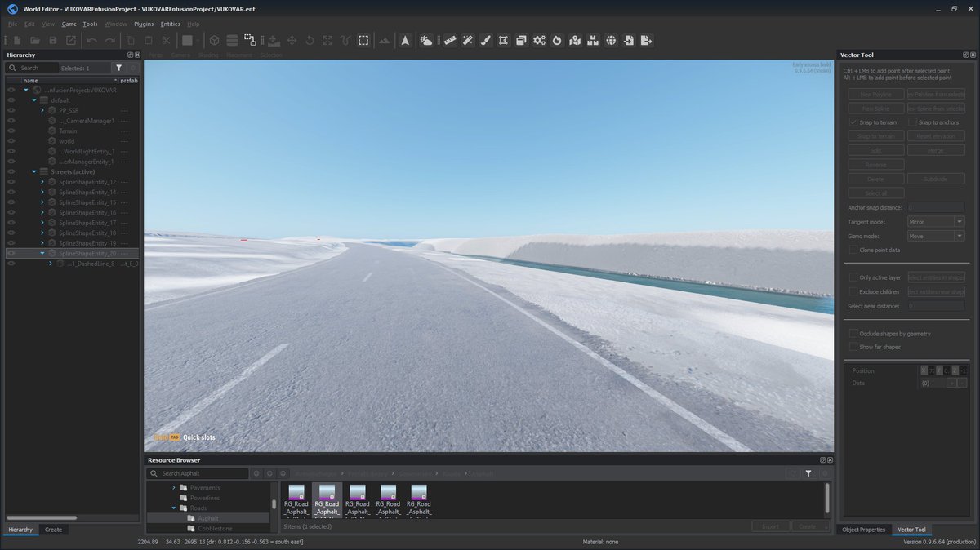Collapse Roads folder in Resource Browser
Viewport: 980px width, 550px height.
point(173,508)
